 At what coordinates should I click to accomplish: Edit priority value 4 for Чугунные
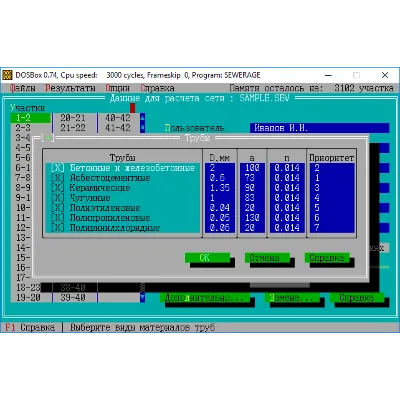[x=332, y=198]
